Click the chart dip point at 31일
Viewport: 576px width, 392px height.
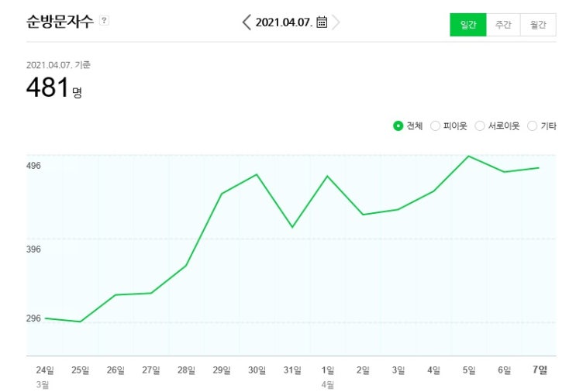[292, 227]
